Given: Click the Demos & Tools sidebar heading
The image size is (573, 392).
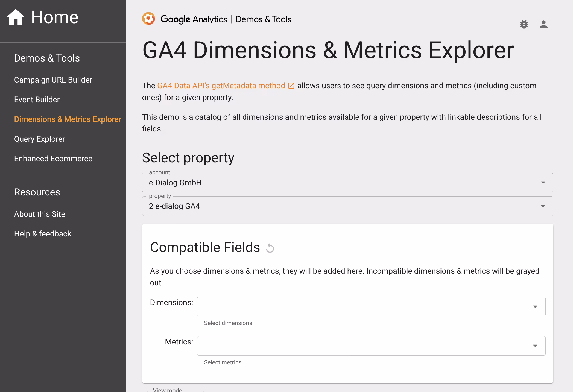Looking at the screenshot, I should [47, 58].
